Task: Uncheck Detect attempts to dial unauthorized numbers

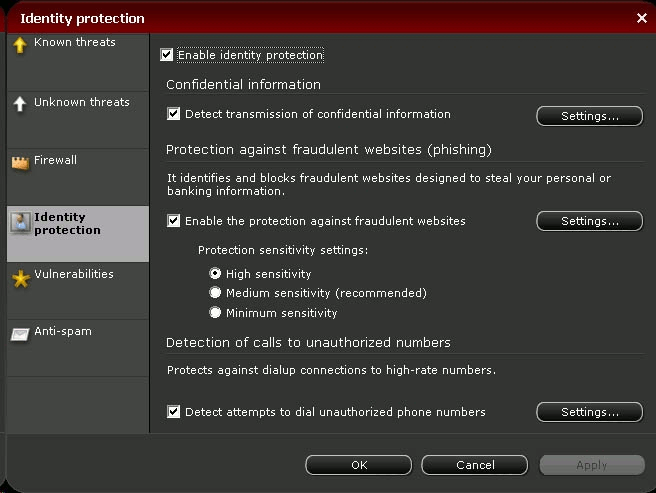Action: [173, 411]
